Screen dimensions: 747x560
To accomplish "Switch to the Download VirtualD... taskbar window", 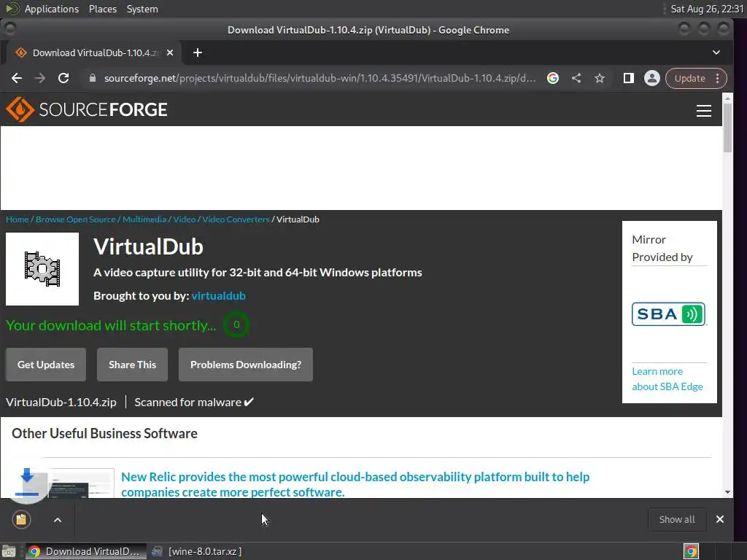I will point(85,552).
